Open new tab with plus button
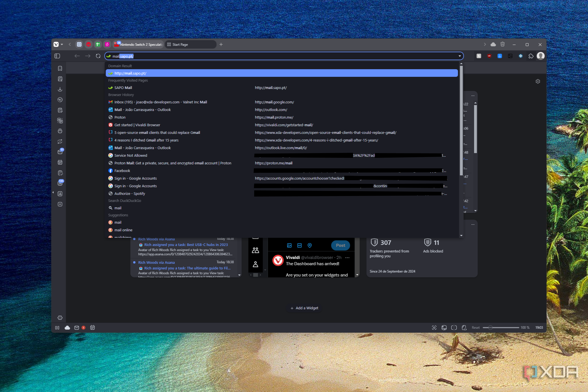The image size is (588, 392). (x=221, y=44)
